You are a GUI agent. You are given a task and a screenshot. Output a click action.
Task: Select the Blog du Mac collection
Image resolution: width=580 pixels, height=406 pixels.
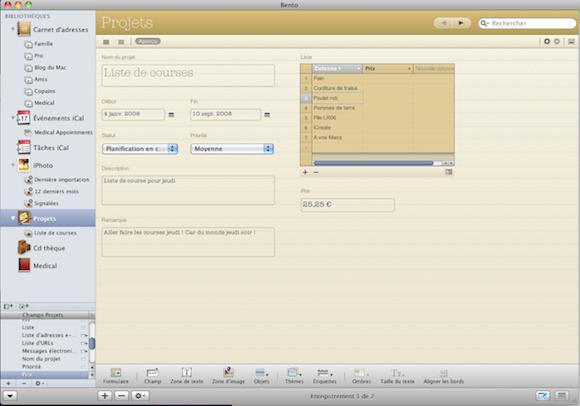(45, 68)
